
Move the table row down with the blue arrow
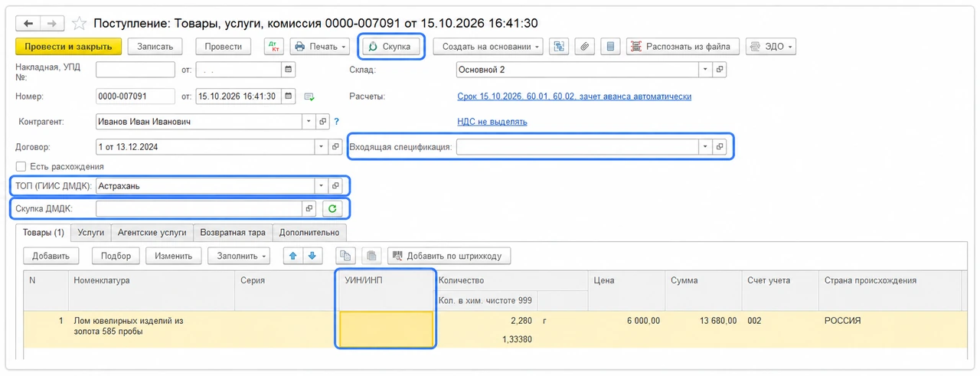tap(312, 256)
